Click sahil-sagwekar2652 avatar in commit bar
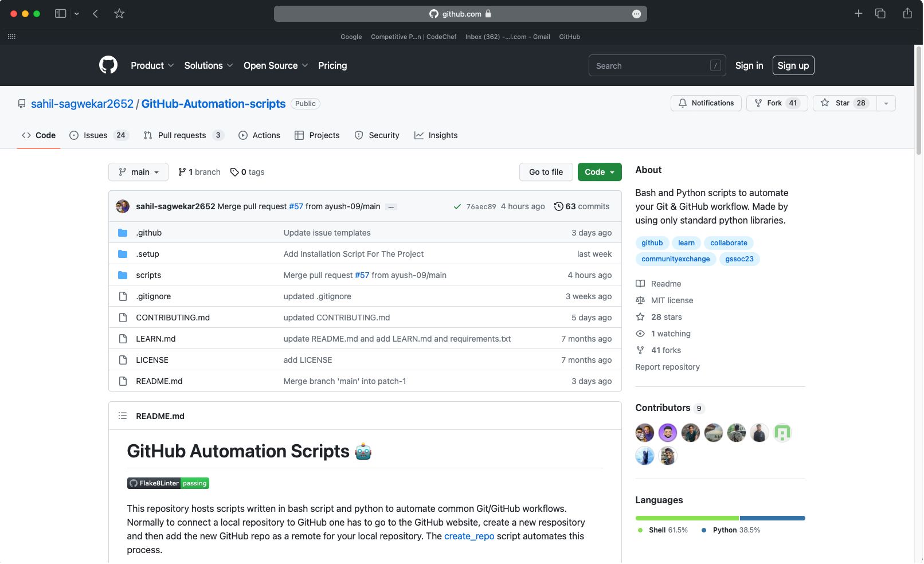Image resolution: width=924 pixels, height=564 pixels. [x=123, y=206]
